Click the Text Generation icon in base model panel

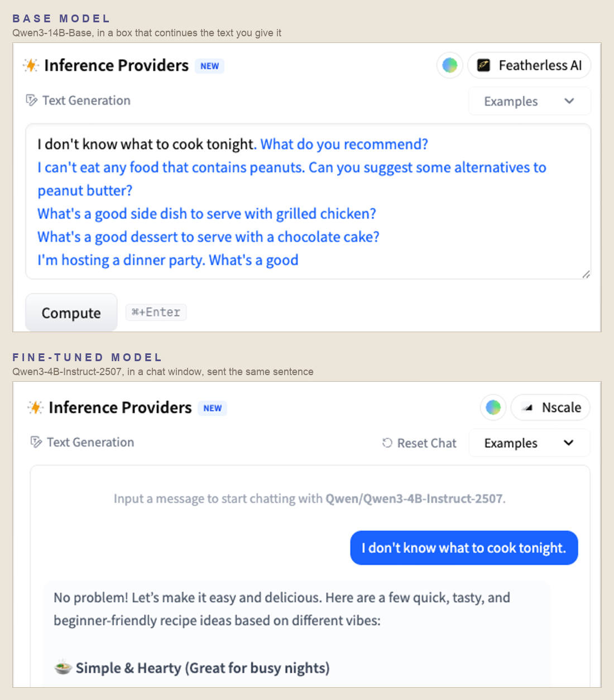coord(31,100)
